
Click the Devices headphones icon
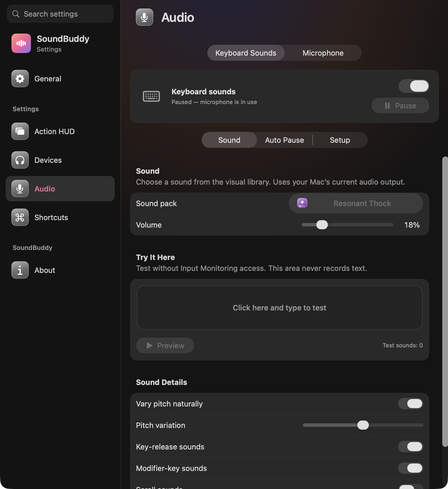point(20,160)
